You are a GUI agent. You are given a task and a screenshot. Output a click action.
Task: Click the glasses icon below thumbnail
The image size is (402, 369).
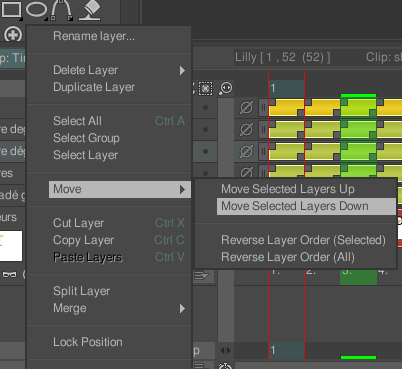coord(10,274)
